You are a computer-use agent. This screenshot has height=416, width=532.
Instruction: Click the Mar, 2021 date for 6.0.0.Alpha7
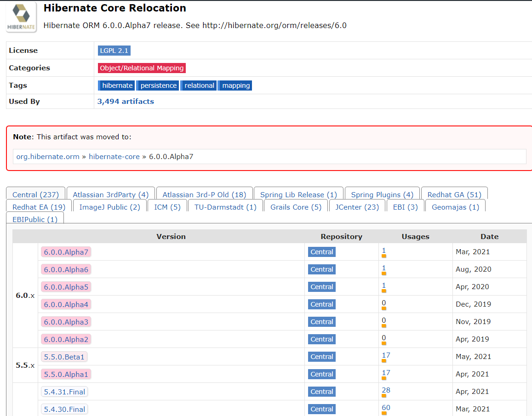[x=473, y=252]
